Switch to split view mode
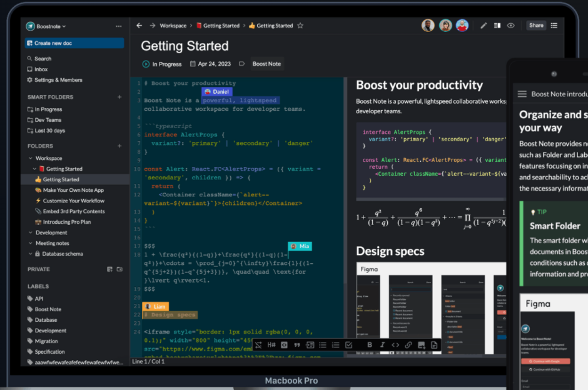 coord(497,26)
